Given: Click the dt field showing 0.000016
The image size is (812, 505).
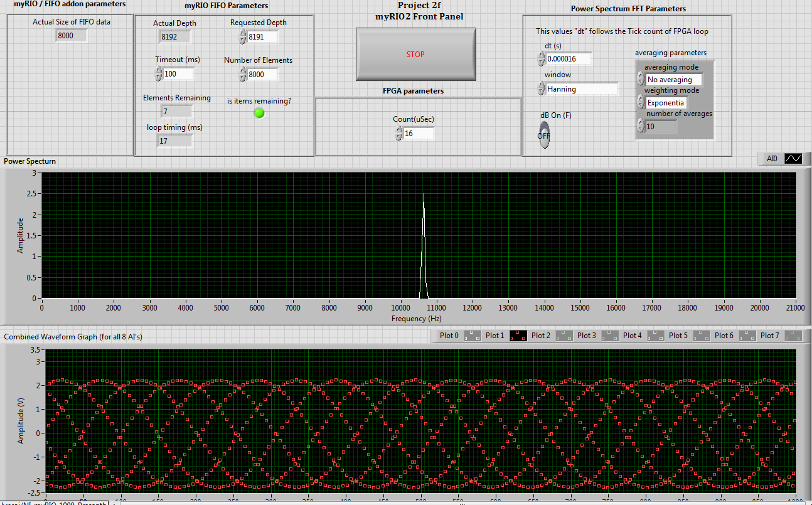Looking at the screenshot, I should tap(569, 59).
